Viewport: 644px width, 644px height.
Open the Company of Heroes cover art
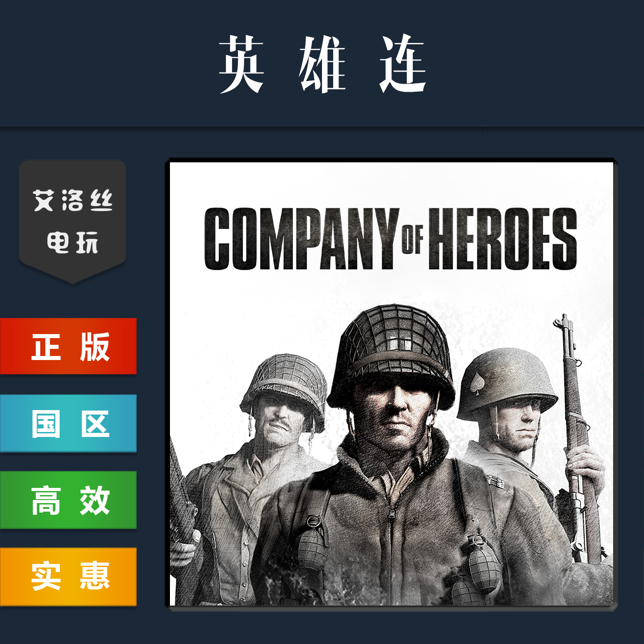tap(391, 384)
